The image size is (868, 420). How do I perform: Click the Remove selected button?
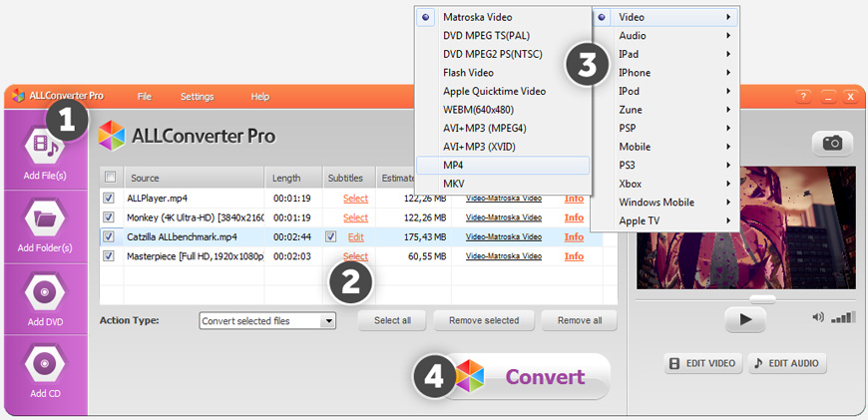[484, 320]
